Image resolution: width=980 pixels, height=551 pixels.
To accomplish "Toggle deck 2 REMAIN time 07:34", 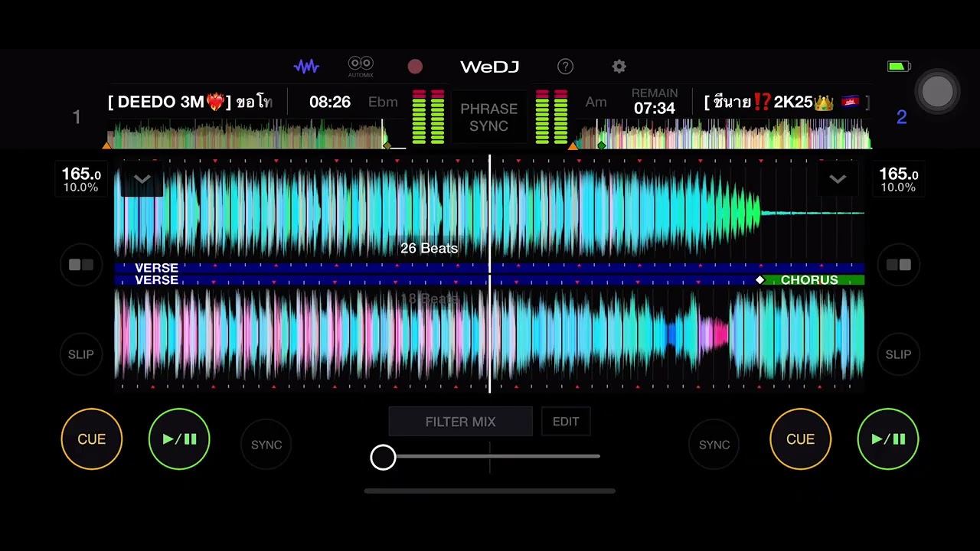I will click(x=655, y=102).
